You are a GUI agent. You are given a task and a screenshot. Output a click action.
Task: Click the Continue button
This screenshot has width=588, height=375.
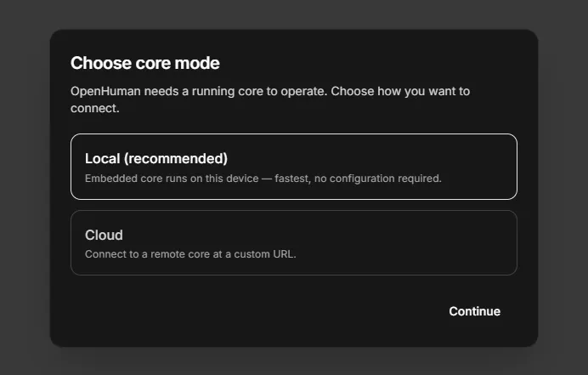(x=474, y=311)
